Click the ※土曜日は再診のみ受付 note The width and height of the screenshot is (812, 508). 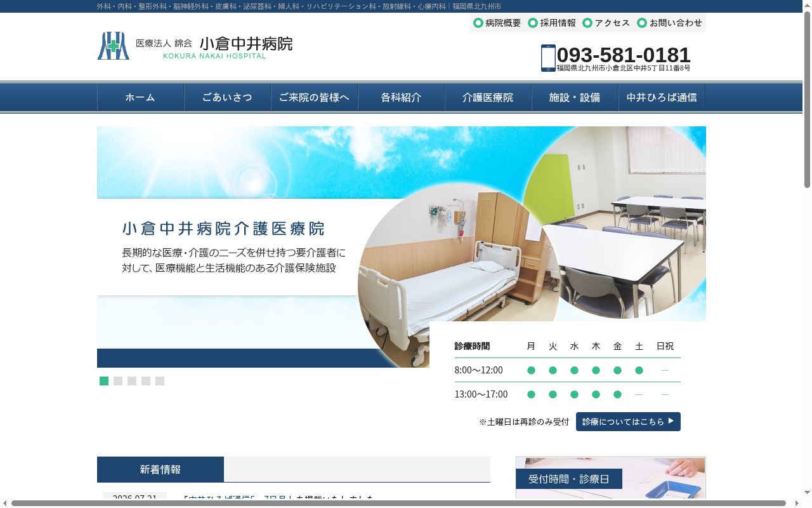click(524, 422)
